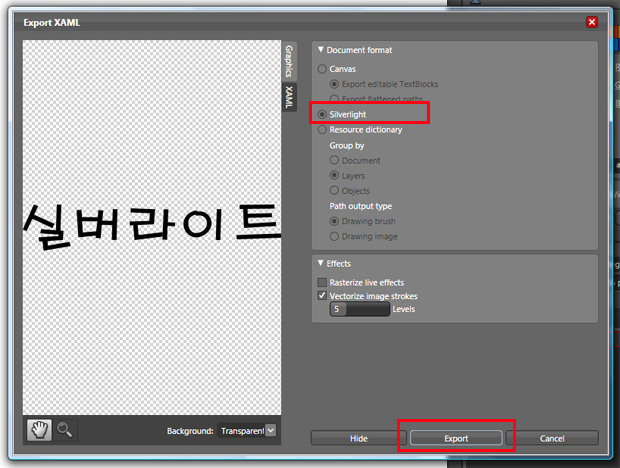Viewport: 620px width, 468px height.
Task: Click the Export button
Action: [x=456, y=438]
